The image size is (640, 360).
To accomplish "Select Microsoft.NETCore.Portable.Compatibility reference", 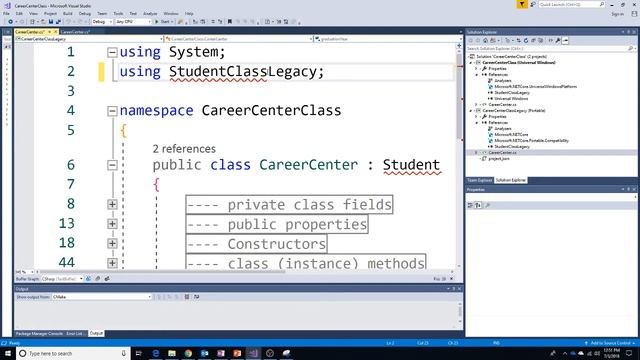I will point(531,140).
